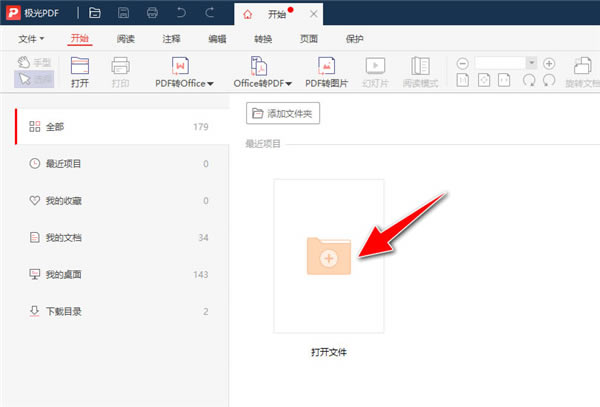Select 全部 in the sidebar
600x407 pixels.
pos(122,127)
